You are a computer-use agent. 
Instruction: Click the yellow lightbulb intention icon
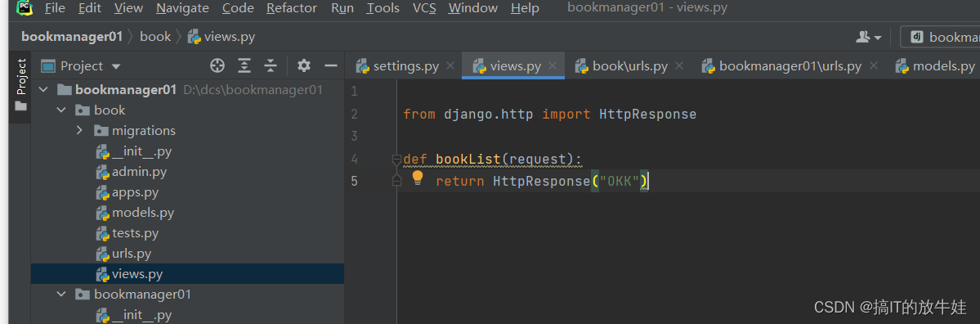tap(418, 178)
